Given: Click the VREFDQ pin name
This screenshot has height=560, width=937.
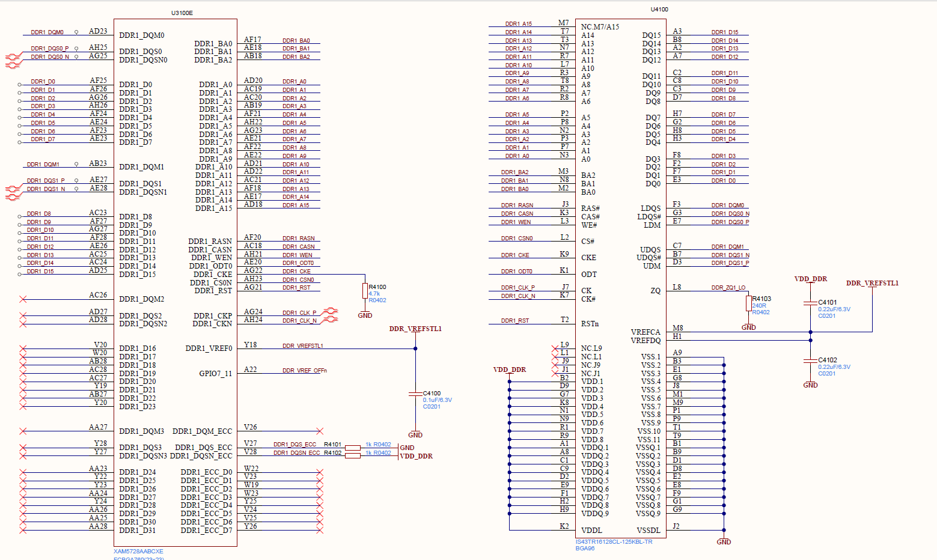Looking at the screenshot, I should tap(646, 340).
